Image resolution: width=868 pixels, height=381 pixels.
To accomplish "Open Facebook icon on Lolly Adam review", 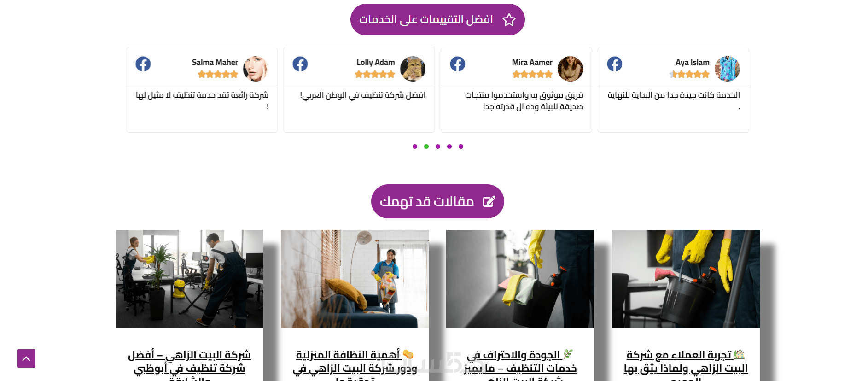I will tap(300, 64).
